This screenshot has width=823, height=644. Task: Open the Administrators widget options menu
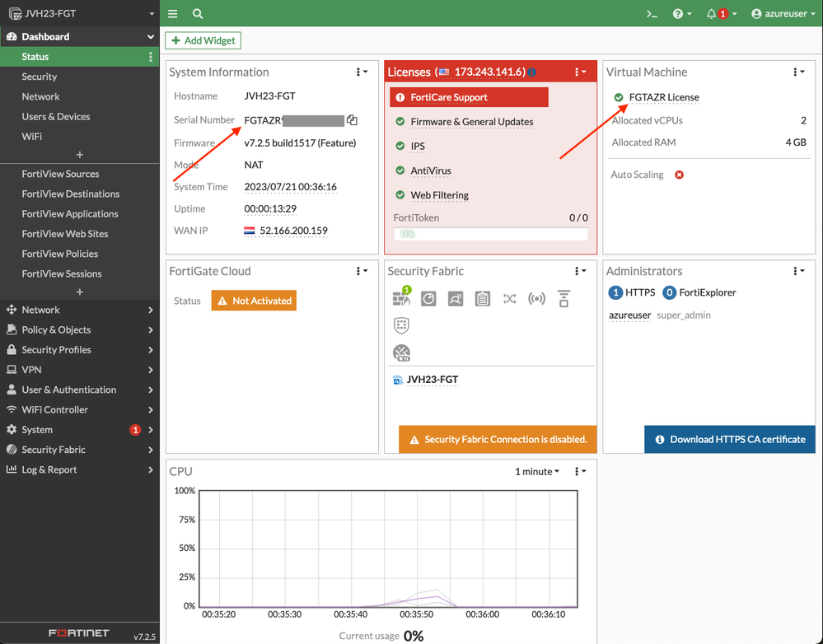point(798,271)
